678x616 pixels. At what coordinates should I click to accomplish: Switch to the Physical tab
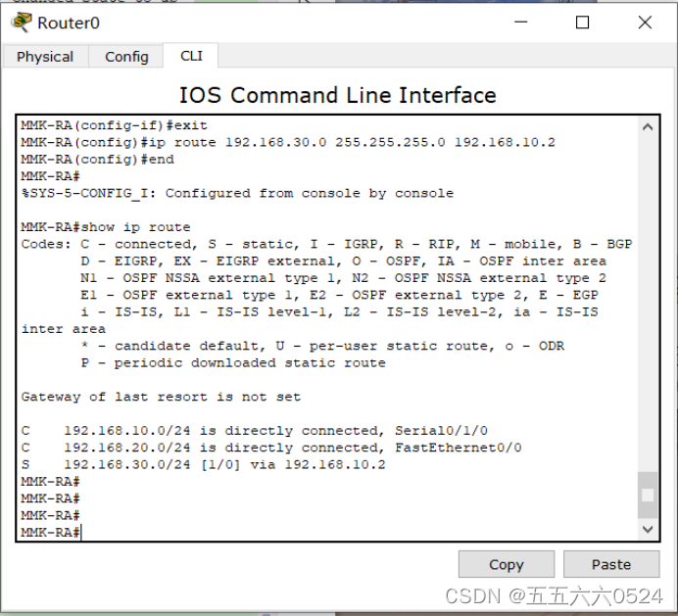click(x=45, y=57)
